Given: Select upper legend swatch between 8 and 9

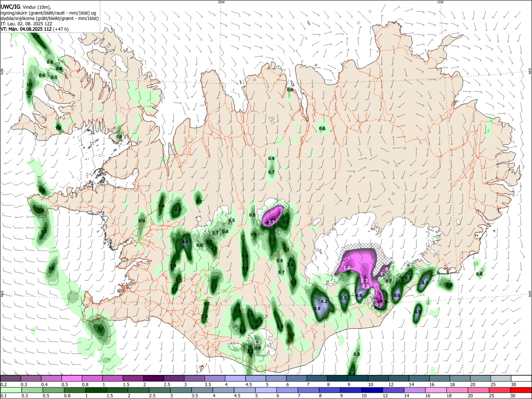Looking at the screenshot, I should pos(337,378).
